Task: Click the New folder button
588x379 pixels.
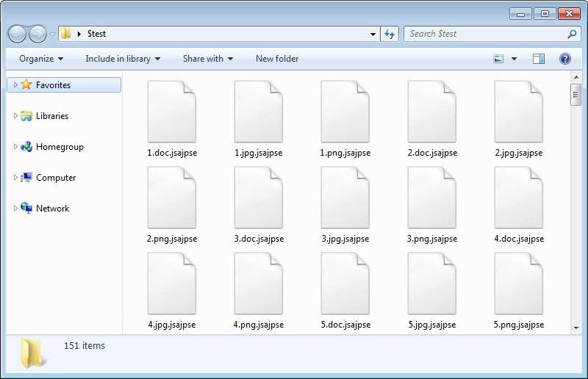Action: pos(277,59)
